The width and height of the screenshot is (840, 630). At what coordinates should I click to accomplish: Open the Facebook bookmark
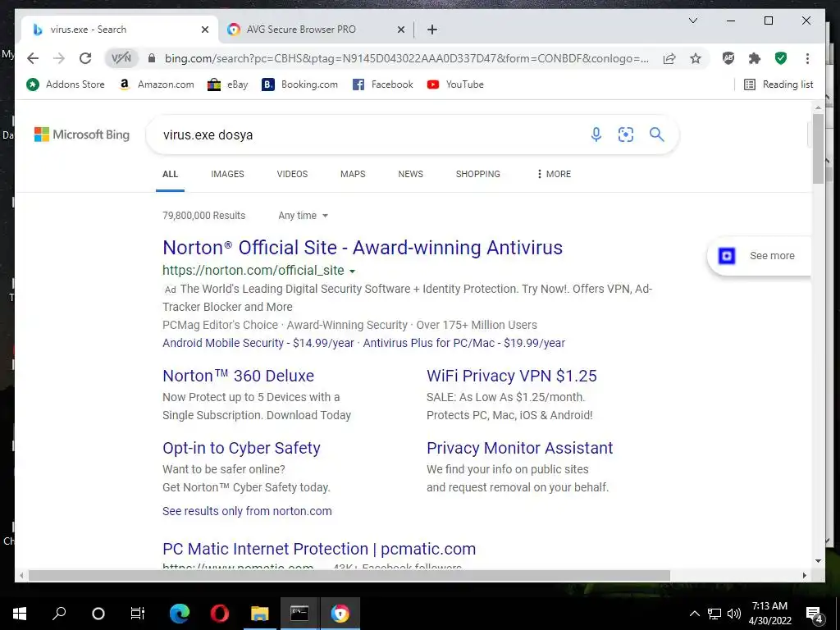(x=383, y=84)
